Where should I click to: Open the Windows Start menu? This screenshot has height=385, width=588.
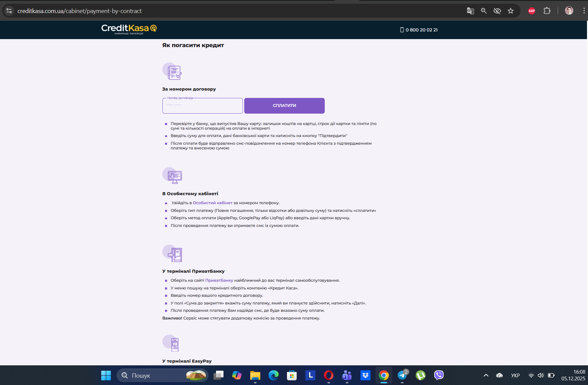106,375
